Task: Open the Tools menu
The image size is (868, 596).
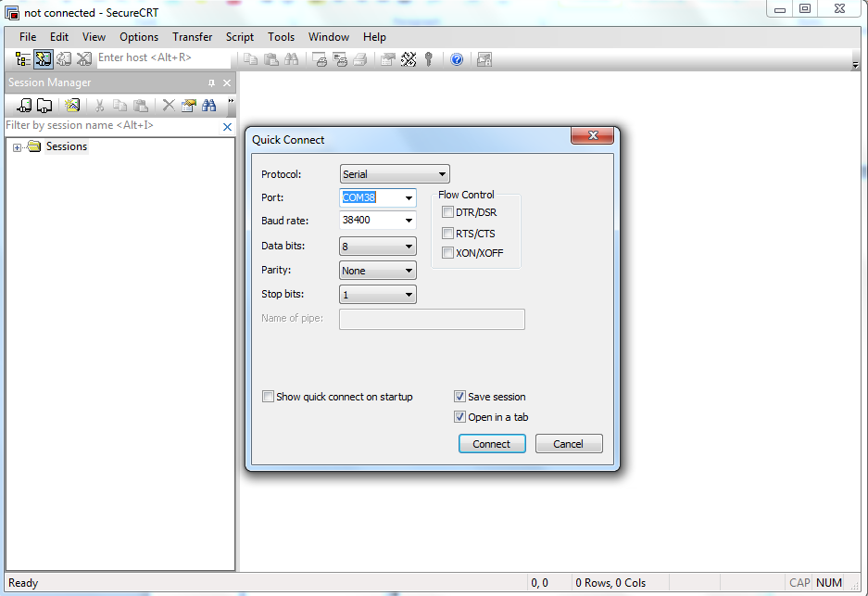Action: (282, 37)
